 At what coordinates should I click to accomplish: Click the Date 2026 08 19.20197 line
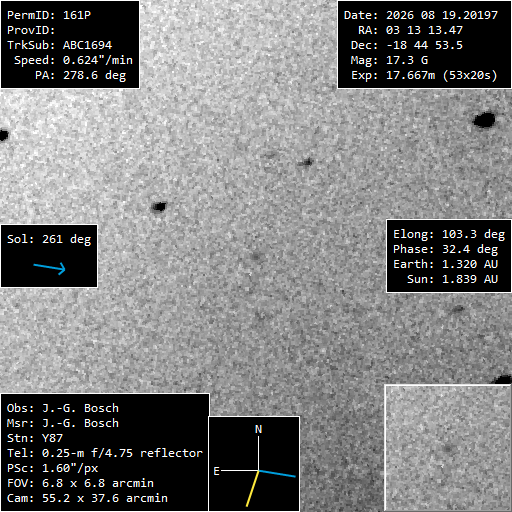pos(421,15)
